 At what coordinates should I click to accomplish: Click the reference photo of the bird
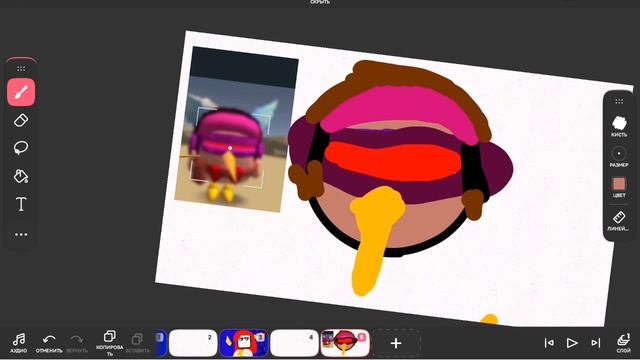(x=236, y=129)
